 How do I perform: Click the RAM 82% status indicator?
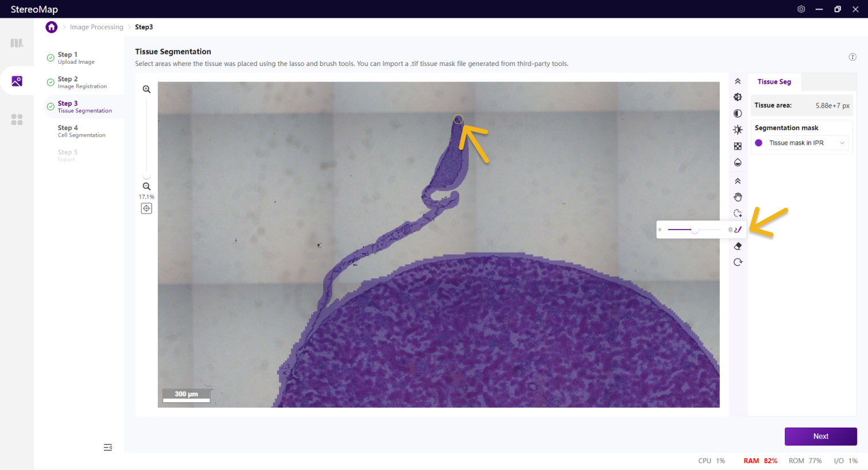click(x=760, y=461)
